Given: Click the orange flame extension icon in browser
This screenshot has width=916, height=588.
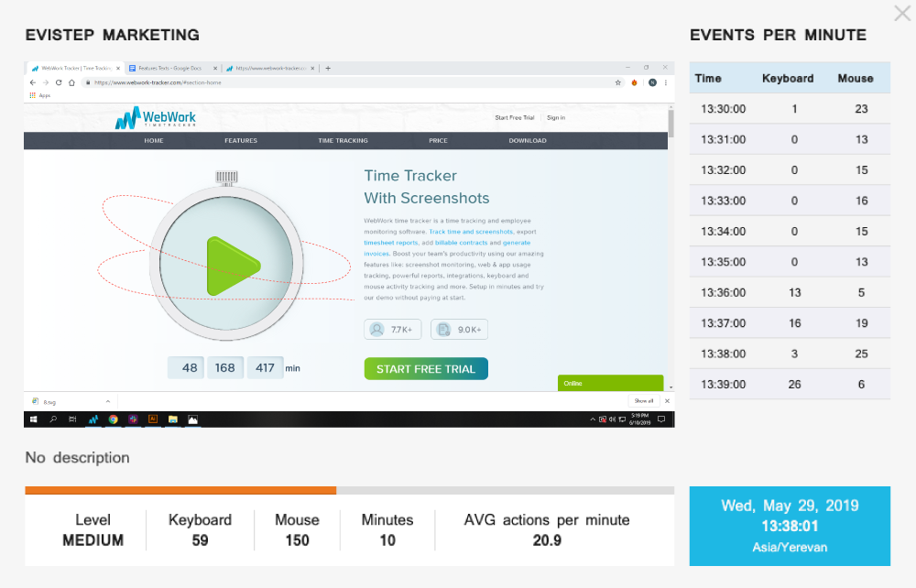Looking at the screenshot, I should click(x=635, y=83).
